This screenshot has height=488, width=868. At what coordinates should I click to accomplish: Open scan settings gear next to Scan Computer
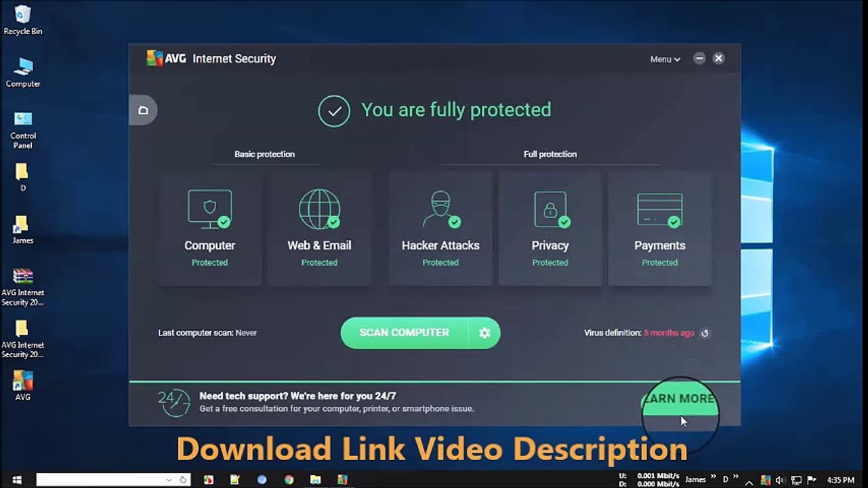tap(484, 333)
